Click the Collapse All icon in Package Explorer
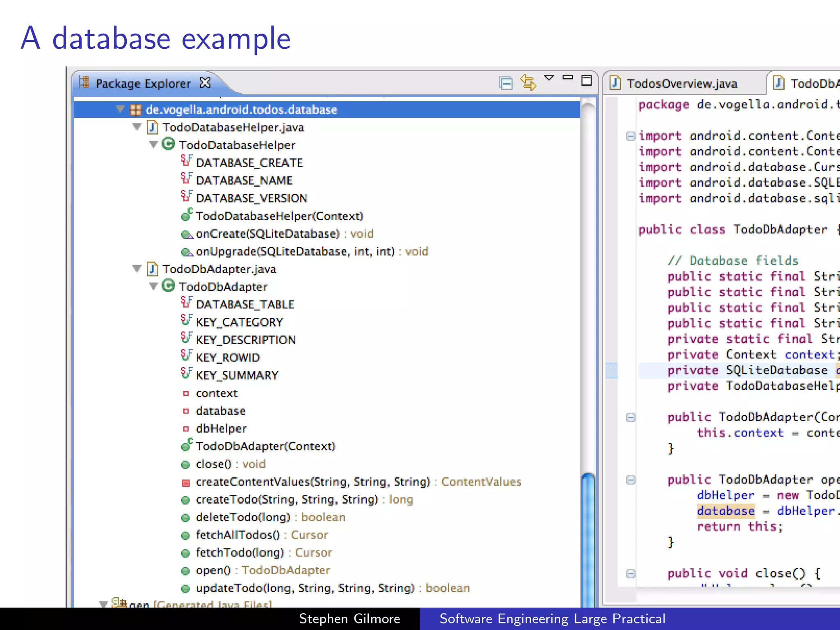 pyautogui.click(x=506, y=83)
